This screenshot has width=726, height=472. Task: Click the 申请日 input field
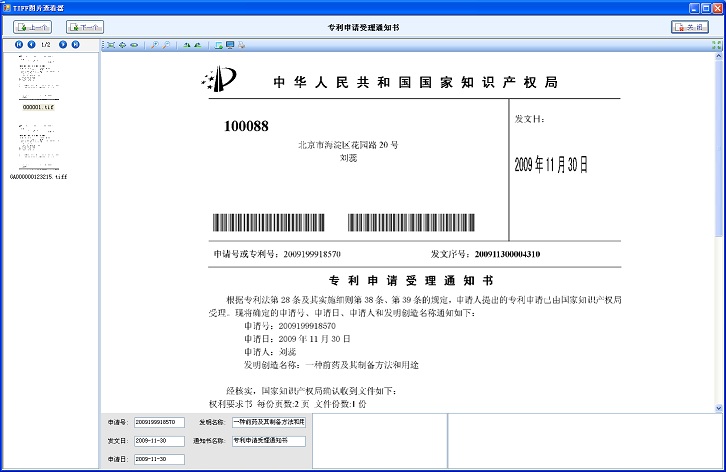coord(159,459)
